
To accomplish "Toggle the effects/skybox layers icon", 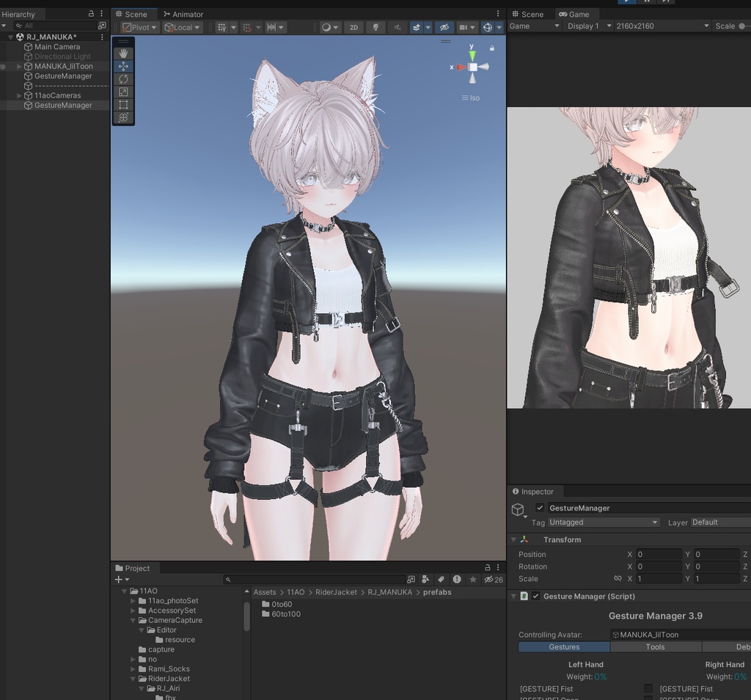I will point(417,27).
